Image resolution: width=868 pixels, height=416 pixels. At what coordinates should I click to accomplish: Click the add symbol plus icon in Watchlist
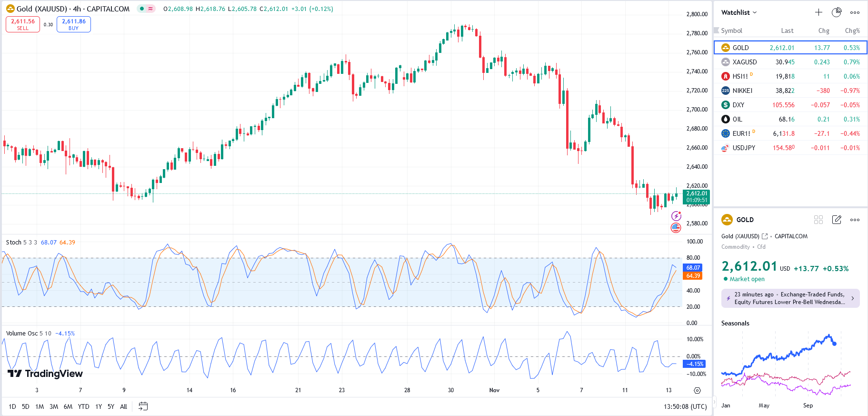818,12
